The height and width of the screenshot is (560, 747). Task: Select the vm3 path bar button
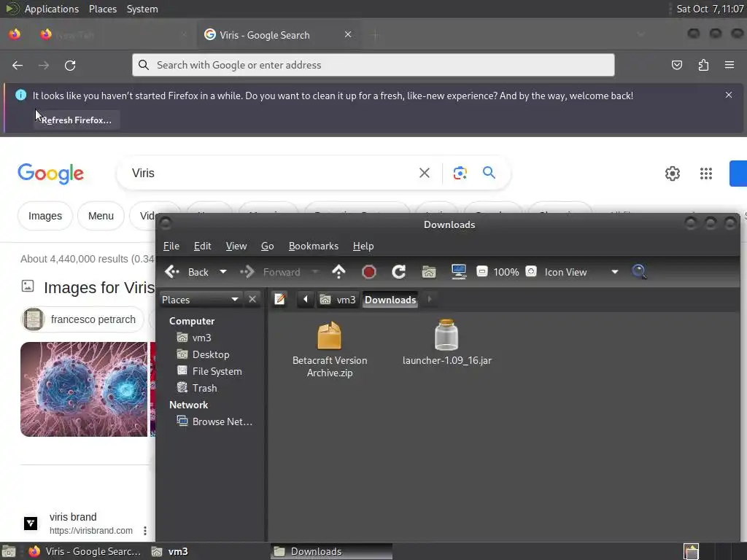click(x=338, y=300)
